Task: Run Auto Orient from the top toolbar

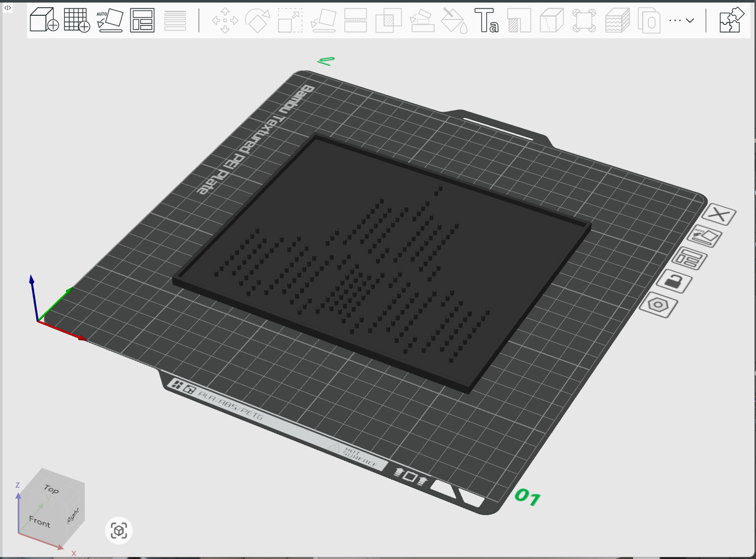Action: (110, 20)
